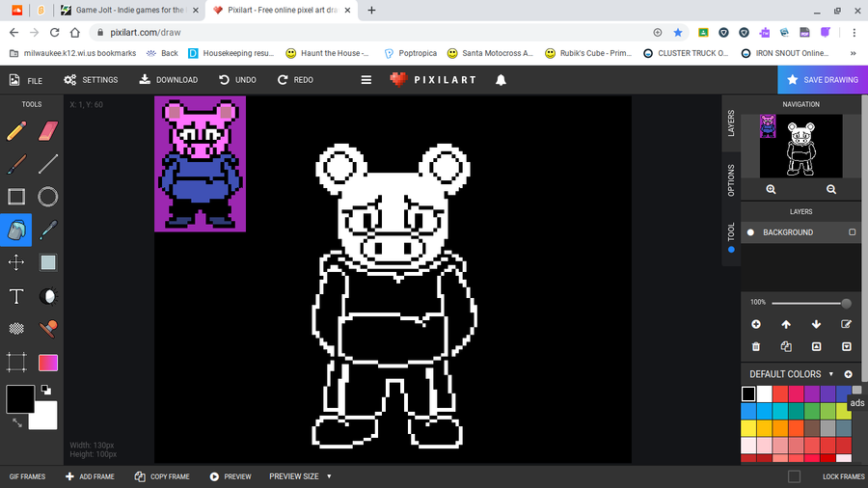Select the Brush tool
The image size is (868, 488).
point(16,164)
